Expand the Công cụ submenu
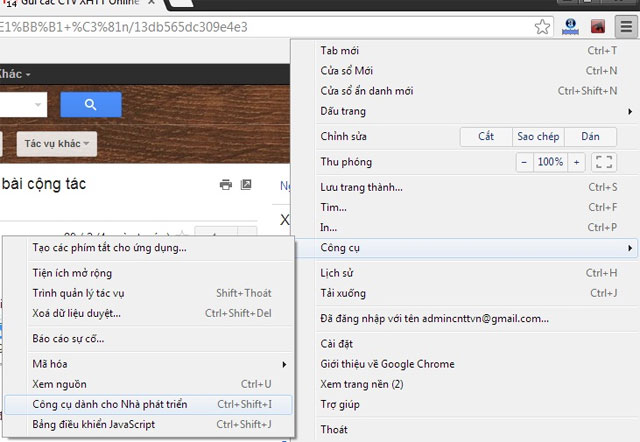The image size is (640, 442). [x=467, y=248]
